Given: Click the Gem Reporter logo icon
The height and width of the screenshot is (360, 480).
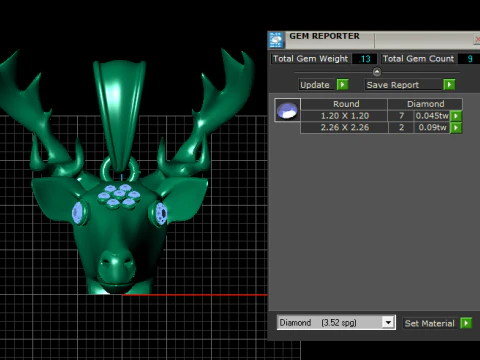Looking at the screenshot, I should [x=276, y=40].
